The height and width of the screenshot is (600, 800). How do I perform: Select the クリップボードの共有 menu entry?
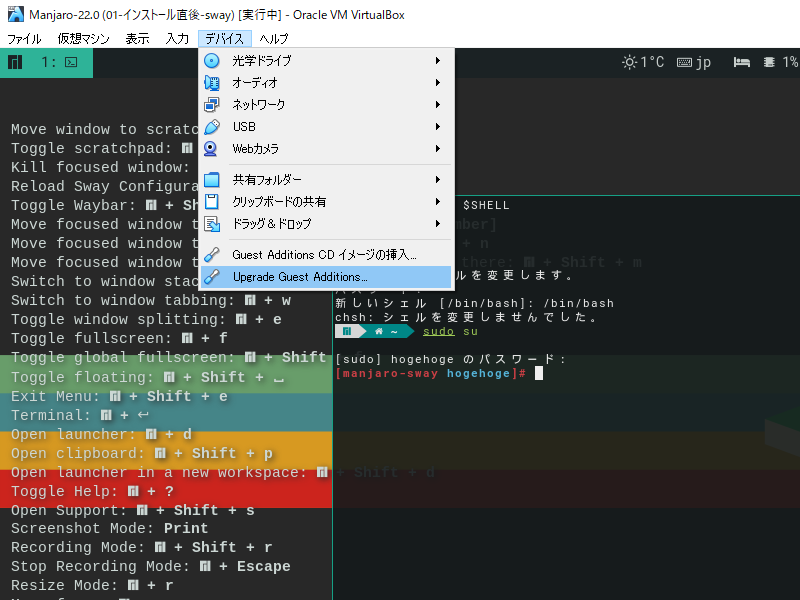pyautogui.click(x=326, y=202)
